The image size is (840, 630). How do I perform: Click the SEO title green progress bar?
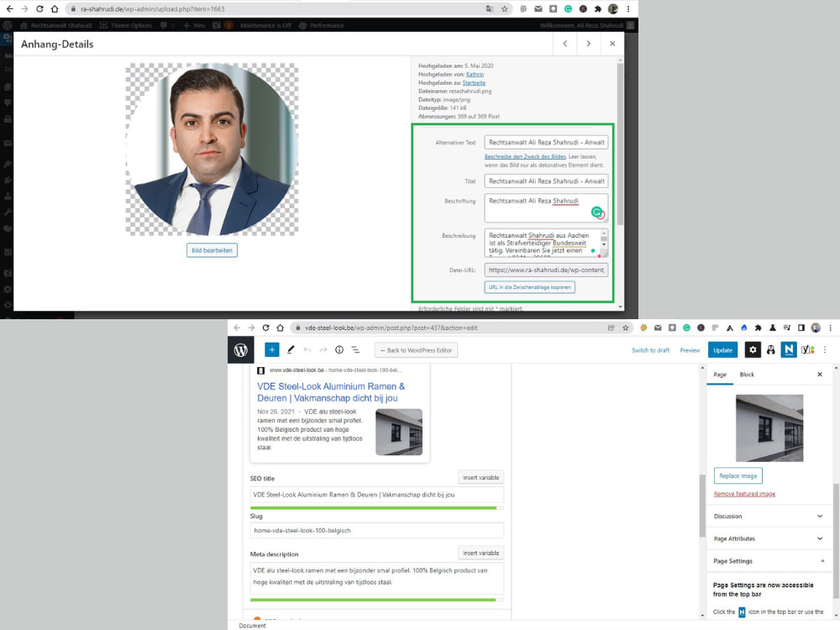coord(376,508)
